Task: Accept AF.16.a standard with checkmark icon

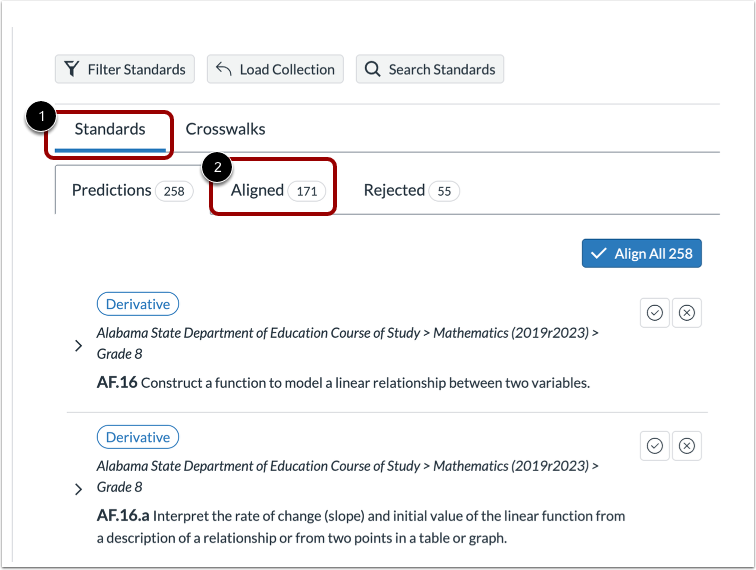Action: click(655, 446)
